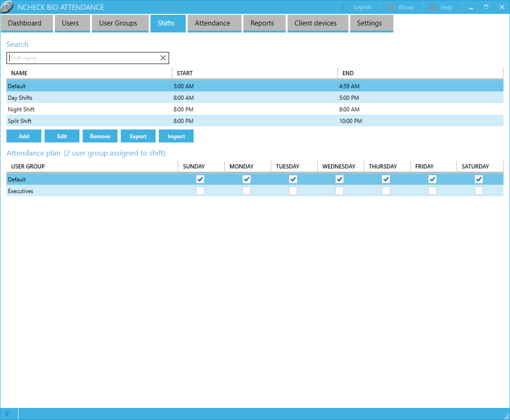Select the Night Shift row
Viewport: 510px width, 420px height.
21,110
